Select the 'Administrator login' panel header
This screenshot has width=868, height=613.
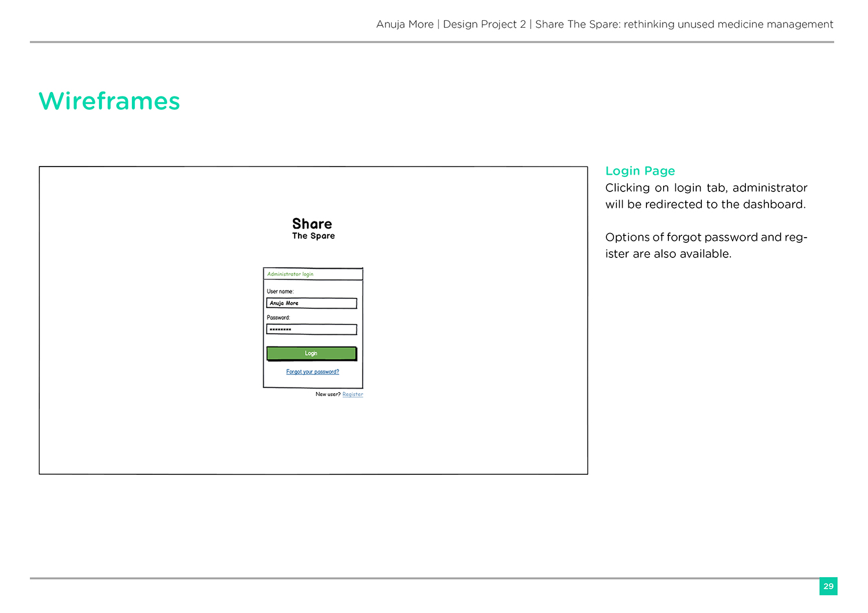tap(290, 274)
